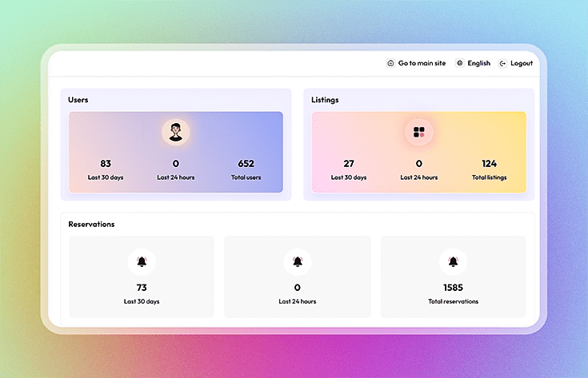Click the Total users label
Image resolution: width=588 pixels, height=378 pixels.
tap(246, 177)
